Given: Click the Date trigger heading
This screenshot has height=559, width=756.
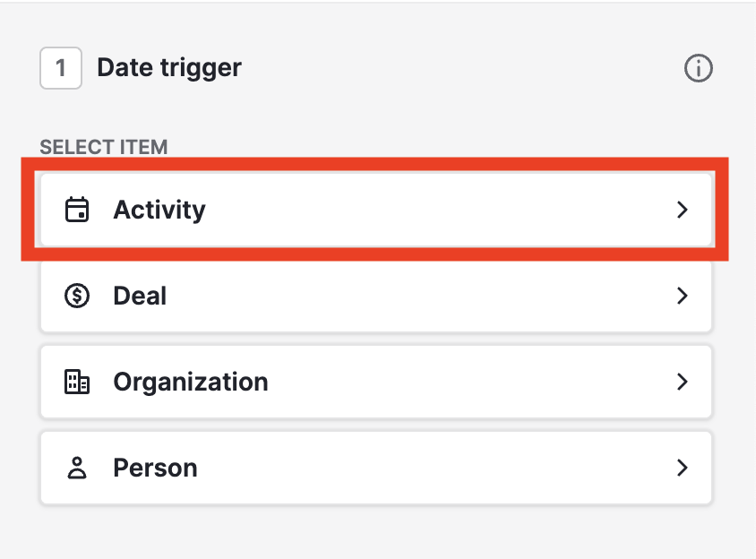Looking at the screenshot, I should [x=169, y=67].
